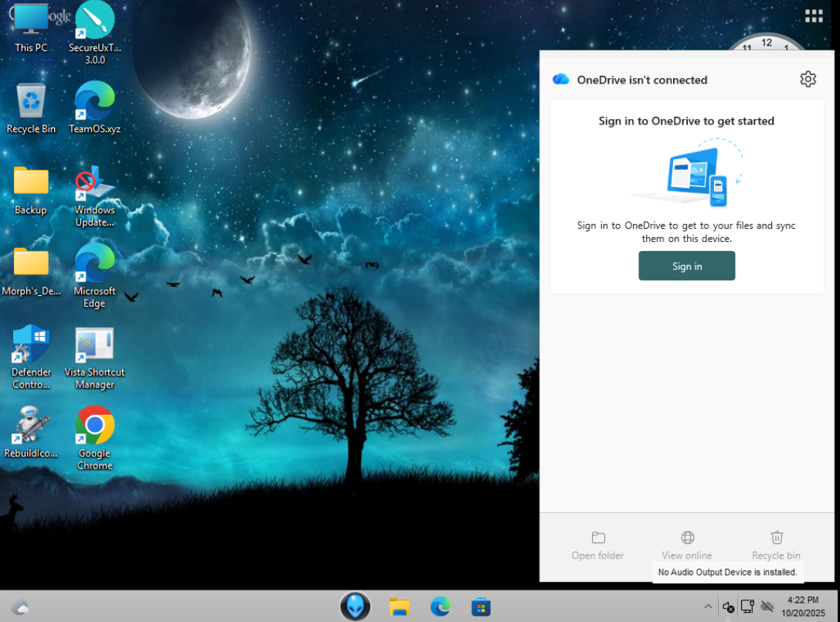Open OneDrive settings gear icon

[x=808, y=80]
